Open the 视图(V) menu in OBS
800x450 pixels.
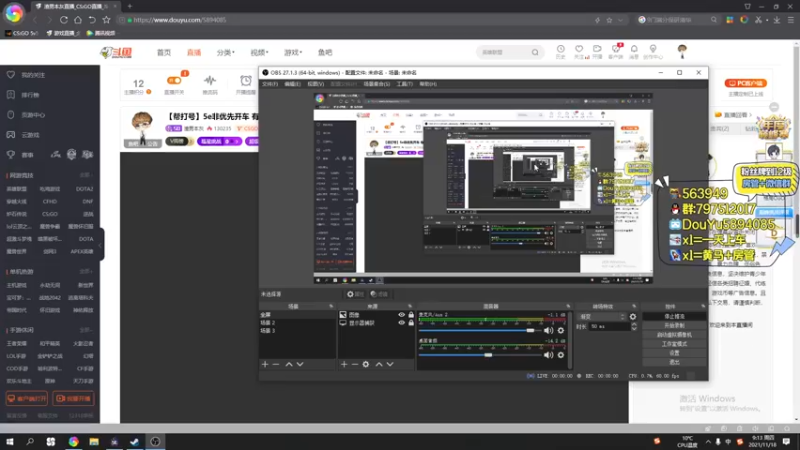tap(315, 84)
